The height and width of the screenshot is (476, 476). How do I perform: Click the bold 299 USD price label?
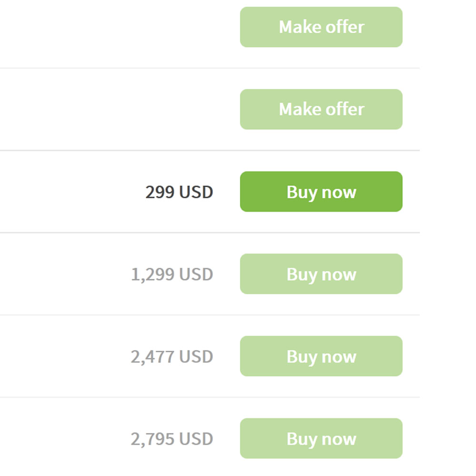click(x=178, y=192)
